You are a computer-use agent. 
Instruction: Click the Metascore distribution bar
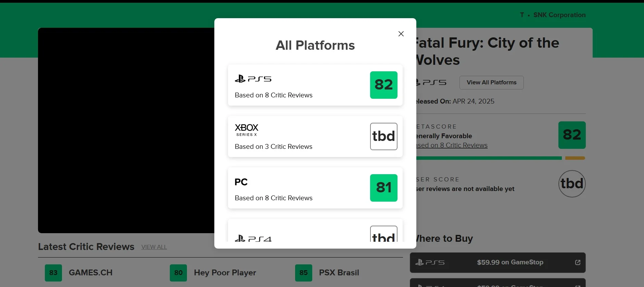pos(500,158)
